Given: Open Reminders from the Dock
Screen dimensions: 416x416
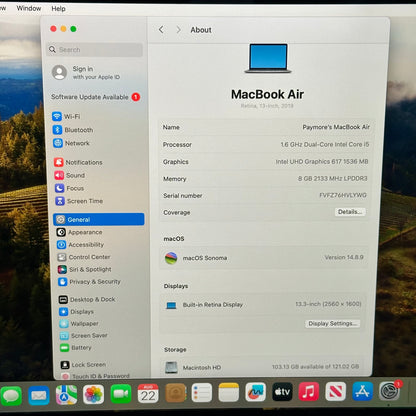Looking at the screenshot, I should pos(202,393).
